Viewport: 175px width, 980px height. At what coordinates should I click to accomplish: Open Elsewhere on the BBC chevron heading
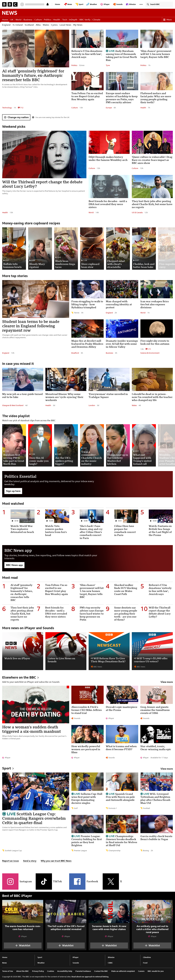click(21, 678)
